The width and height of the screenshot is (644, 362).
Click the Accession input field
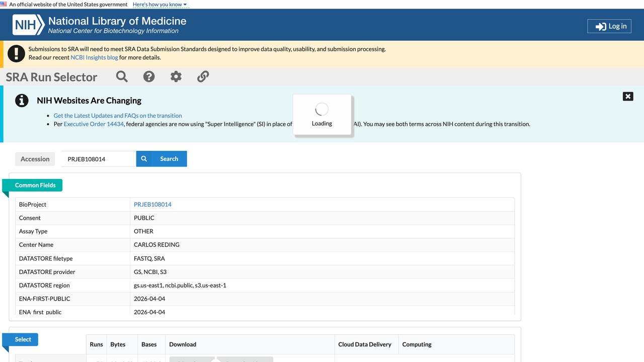point(99,159)
